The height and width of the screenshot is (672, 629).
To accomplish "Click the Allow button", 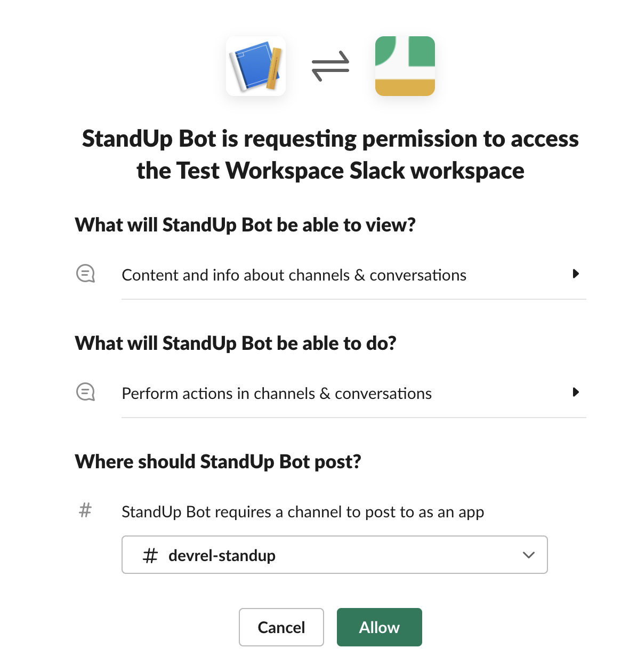I will (x=379, y=627).
